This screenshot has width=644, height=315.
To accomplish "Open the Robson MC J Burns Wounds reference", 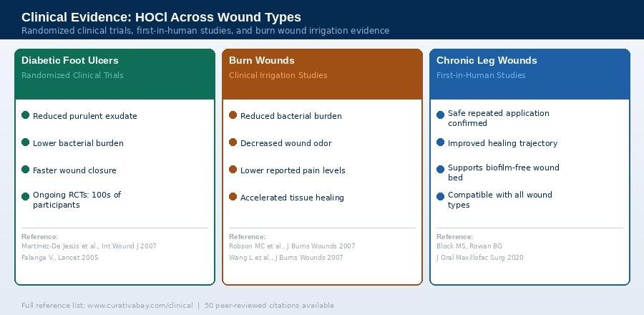I will tap(292, 246).
